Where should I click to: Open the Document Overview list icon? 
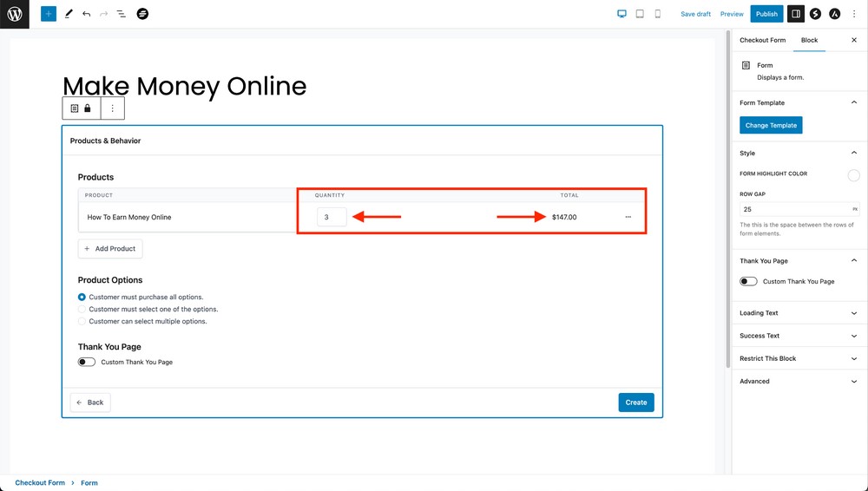(122, 14)
